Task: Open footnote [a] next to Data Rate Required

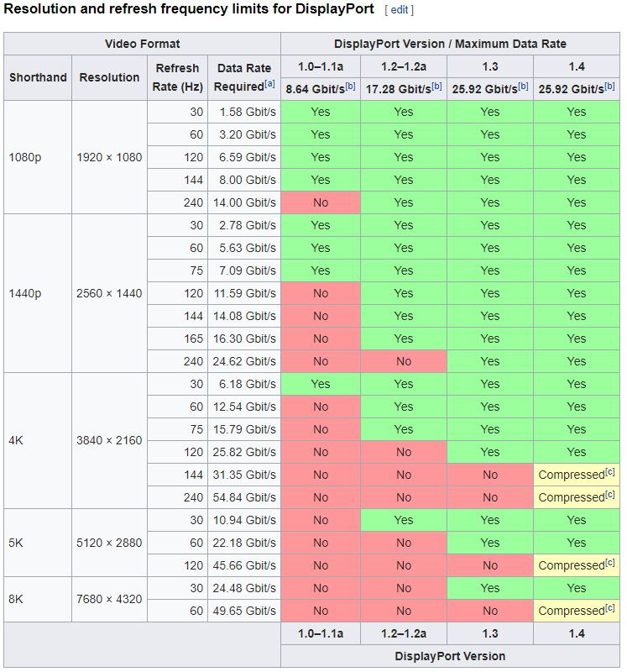Action: click(269, 83)
